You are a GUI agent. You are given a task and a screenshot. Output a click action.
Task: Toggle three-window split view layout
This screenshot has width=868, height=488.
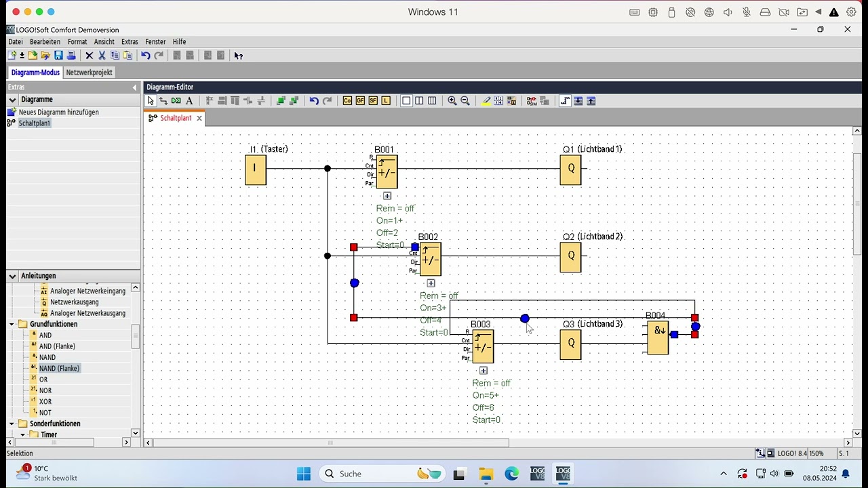coord(432,101)
